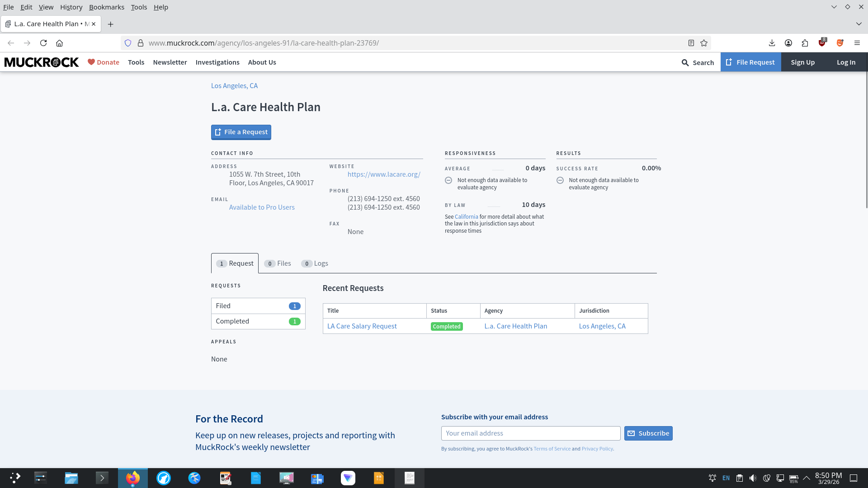Viewport: 868px width, 488px height.
Task: Switch to the Logs tab
Action: (315, 263)
